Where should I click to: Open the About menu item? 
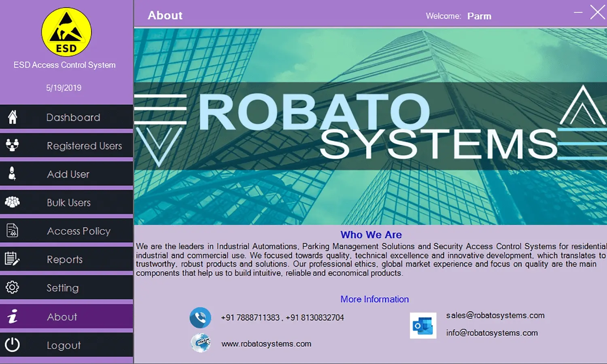coord(62,317)
